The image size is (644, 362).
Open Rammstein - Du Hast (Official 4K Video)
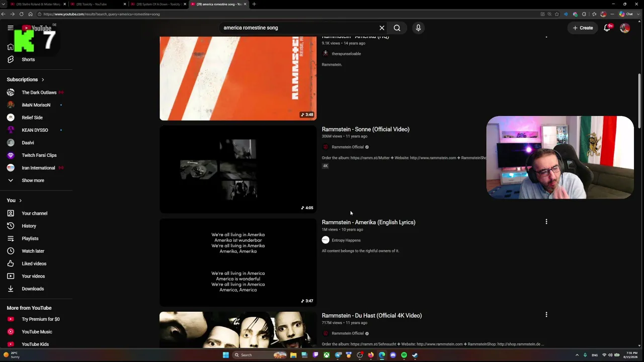pos(372,315)
